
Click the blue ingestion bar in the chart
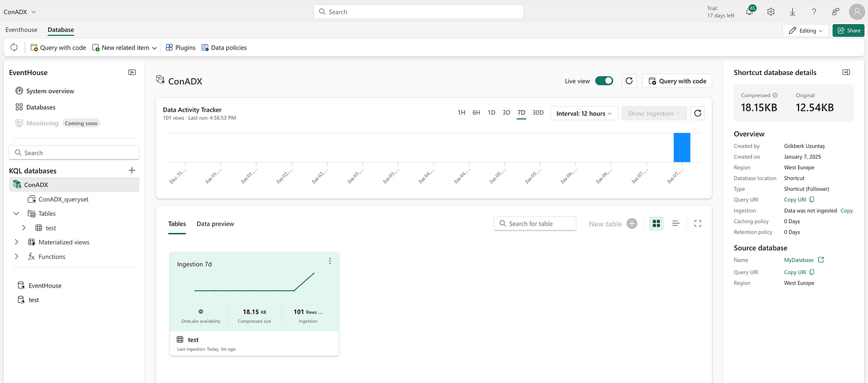(x=682, y=147)
